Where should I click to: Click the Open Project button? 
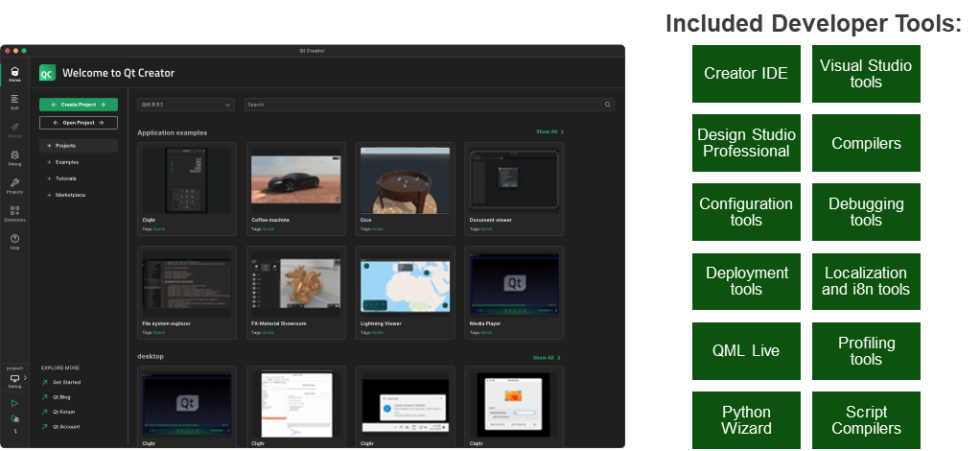click(x=78, y=122)
